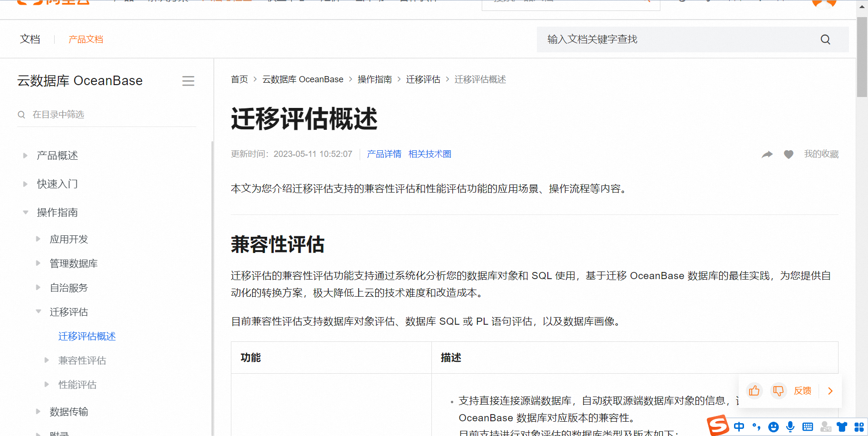Click the 功能 table column header
868x436 pixels.
pos(250,358)
